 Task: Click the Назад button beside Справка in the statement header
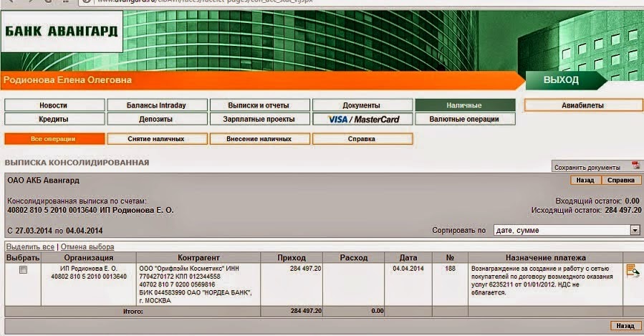pos(586,181)
